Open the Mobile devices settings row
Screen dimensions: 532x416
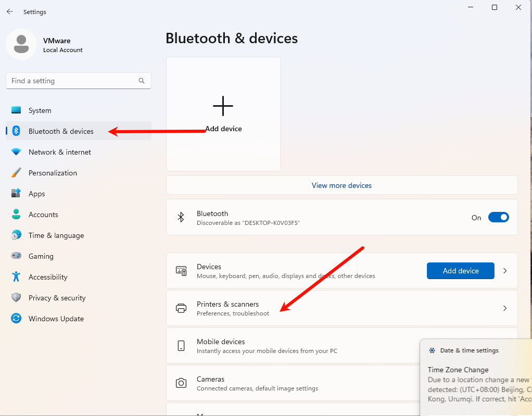[x=292, y=346]
